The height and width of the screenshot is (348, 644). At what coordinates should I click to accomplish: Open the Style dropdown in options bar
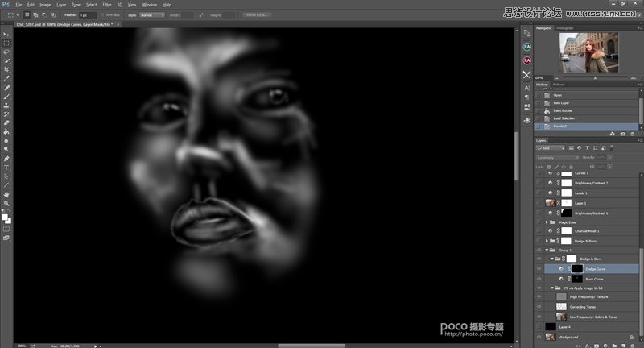click(x=151, y=14)
